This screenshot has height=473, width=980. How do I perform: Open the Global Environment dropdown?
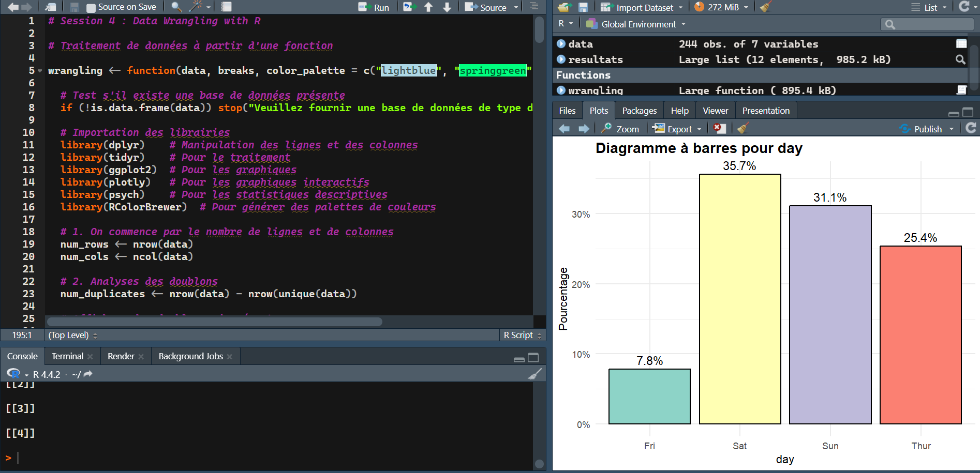[637, 24]
